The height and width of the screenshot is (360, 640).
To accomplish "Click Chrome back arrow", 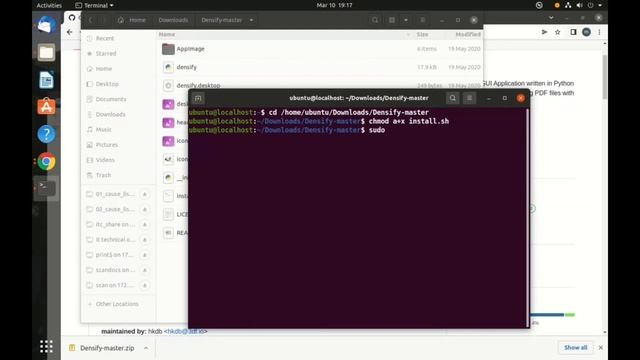I will click(70, 32).
